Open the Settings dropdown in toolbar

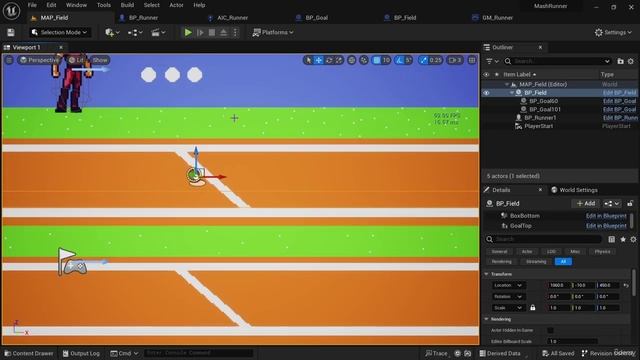[613, 32]
